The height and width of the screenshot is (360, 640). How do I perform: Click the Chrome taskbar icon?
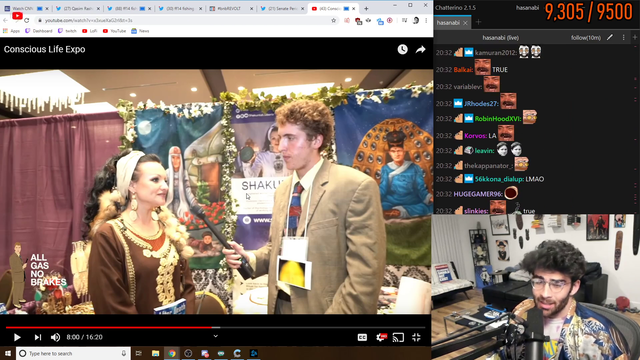(172, 353)
